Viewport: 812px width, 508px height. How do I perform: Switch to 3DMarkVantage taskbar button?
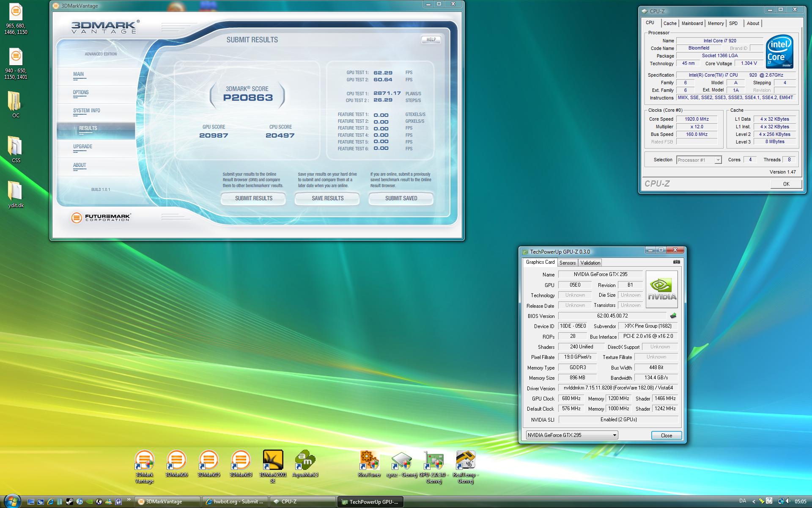click(x=167, y=502)
